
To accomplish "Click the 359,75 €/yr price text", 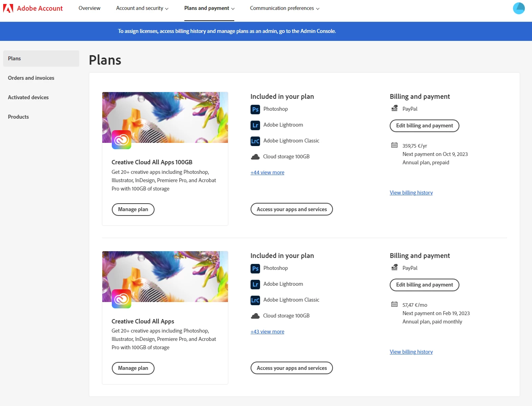I will [x=415, y=146].
